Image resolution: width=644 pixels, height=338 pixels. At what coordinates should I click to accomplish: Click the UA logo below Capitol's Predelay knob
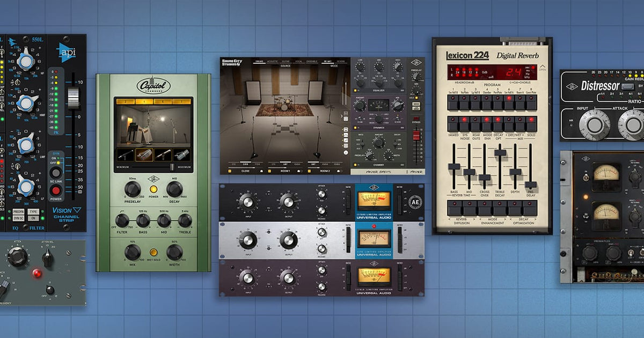pos(154,179)
